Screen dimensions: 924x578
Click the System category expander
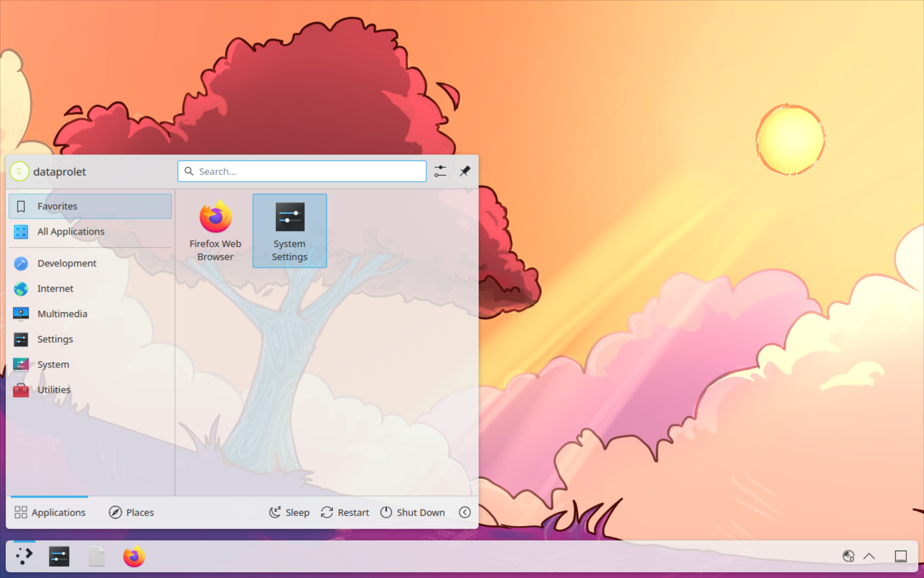[53, 364]
